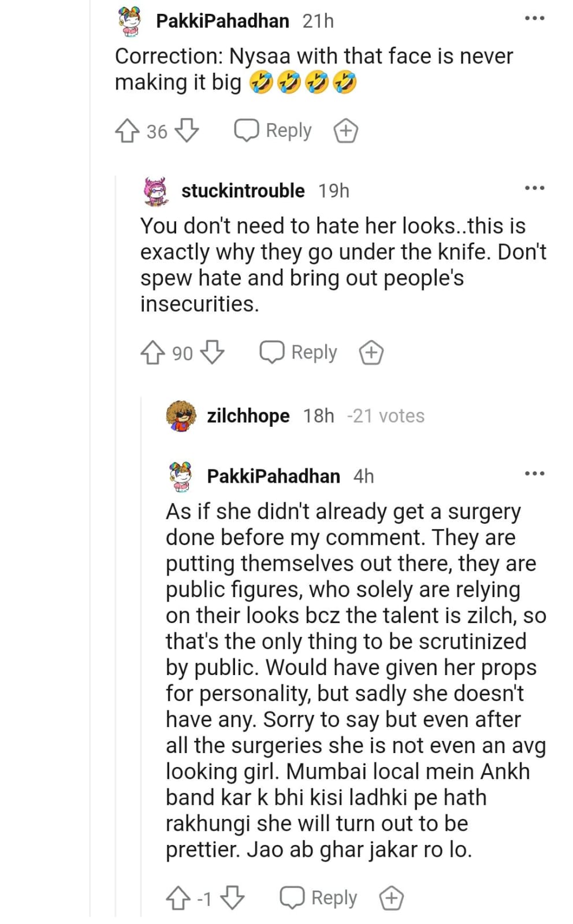Give award on top PakkiPahadhan comment
The image size is (573, 924).
[345, 131]
